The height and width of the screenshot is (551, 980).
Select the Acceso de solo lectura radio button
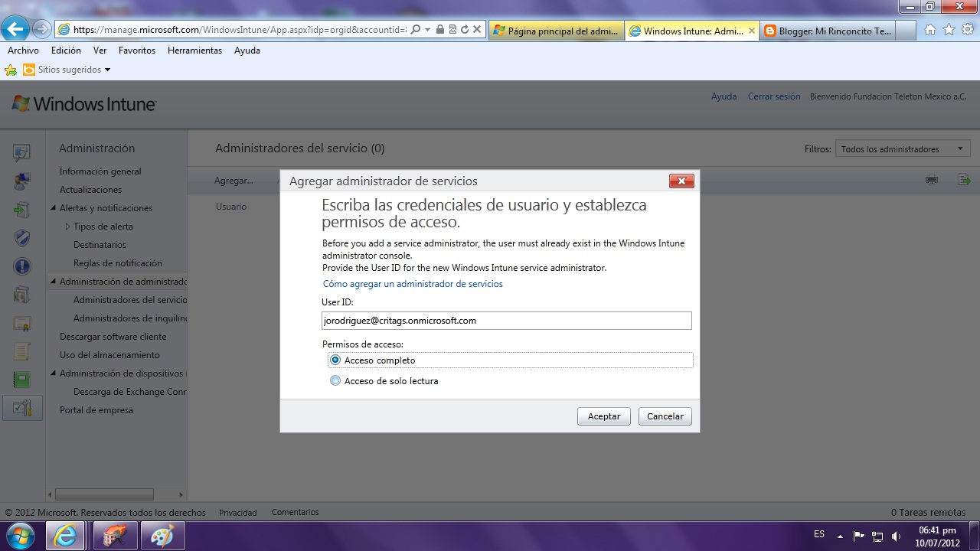[x=335, y=380]
